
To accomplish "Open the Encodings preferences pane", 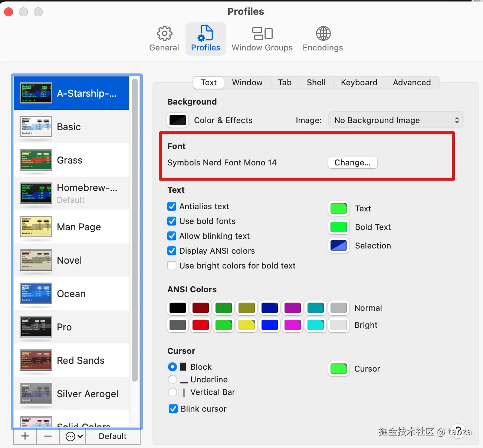I will 323,39.
